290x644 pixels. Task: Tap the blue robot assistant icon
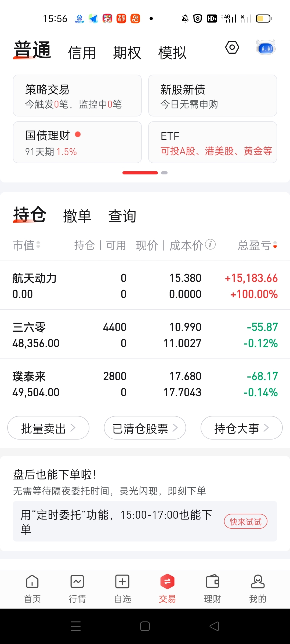266,47
